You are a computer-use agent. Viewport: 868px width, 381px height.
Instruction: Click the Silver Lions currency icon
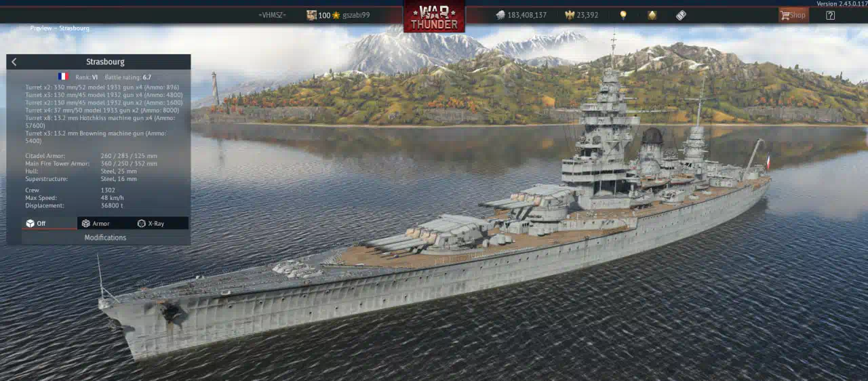click(x=500, y=15)
